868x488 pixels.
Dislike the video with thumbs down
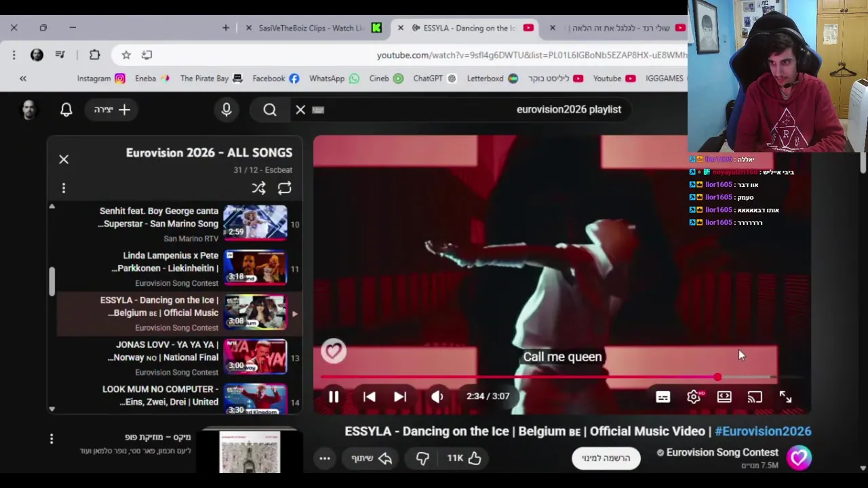tap(422, 459)
